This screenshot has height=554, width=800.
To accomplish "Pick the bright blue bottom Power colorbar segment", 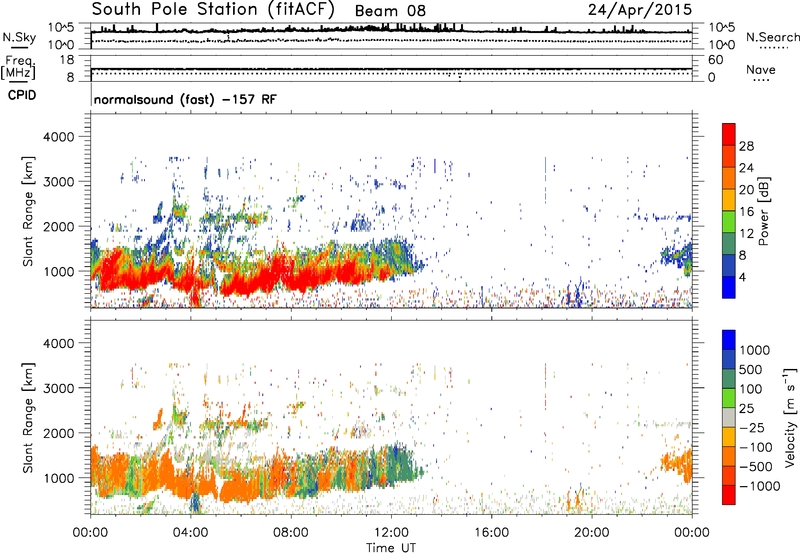I will click(729, 287).
